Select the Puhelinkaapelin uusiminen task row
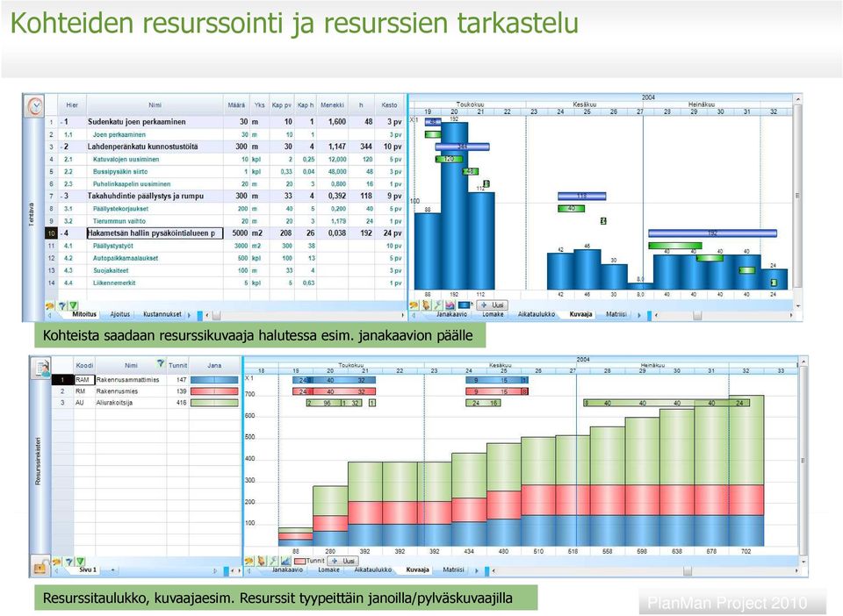Image resolution: width=843 pixels, height=616 pixels. tap(226, 183)
